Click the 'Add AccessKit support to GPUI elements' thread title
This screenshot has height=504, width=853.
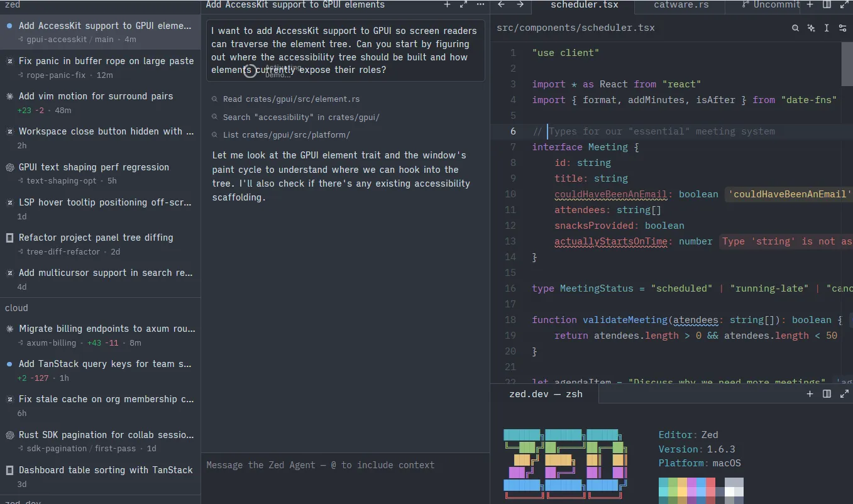pos(295,5)
